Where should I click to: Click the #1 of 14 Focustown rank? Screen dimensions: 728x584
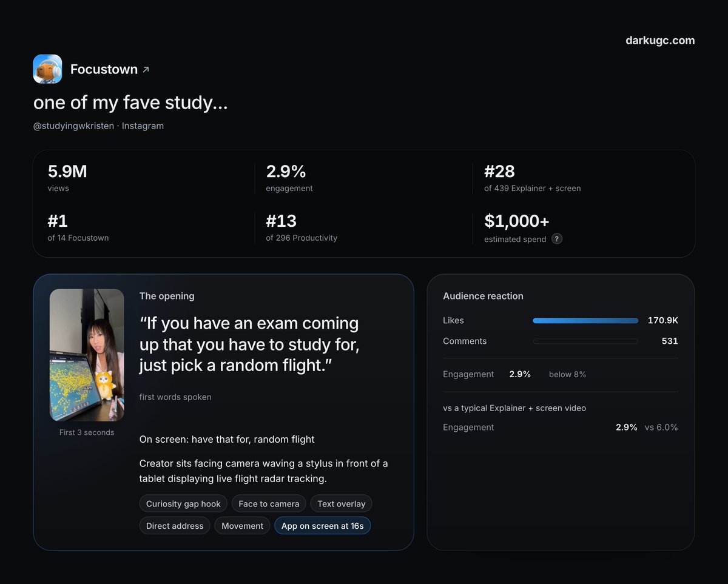click(78, 228)
